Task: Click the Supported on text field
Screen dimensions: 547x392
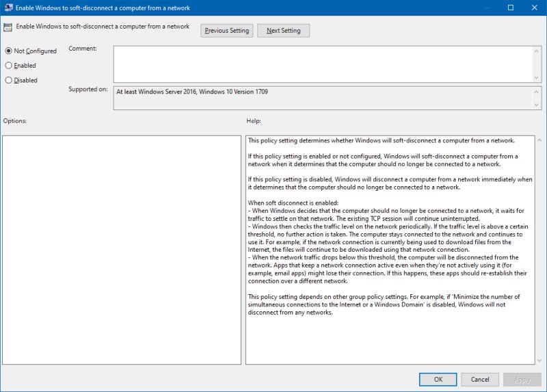Action: [321, 97]
